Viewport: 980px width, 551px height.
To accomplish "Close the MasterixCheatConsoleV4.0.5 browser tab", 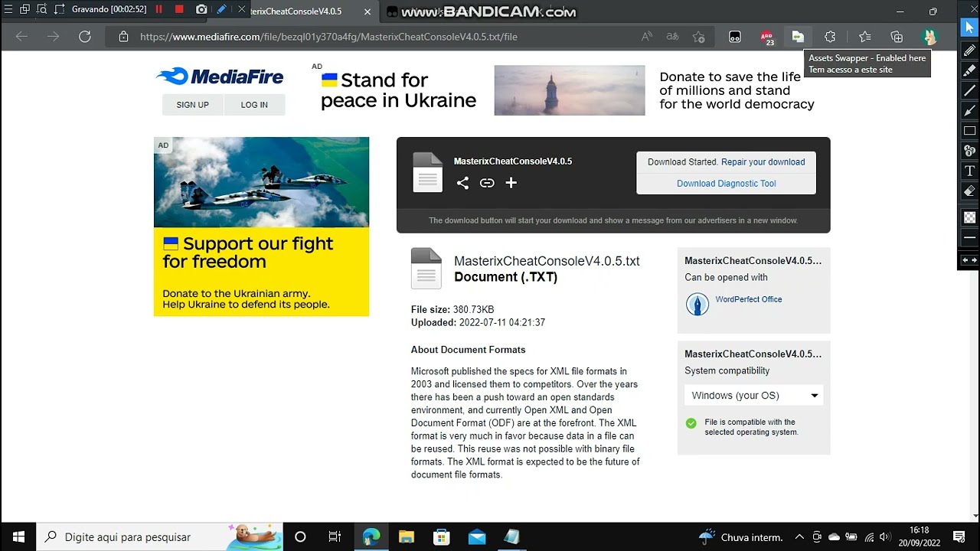I will tap(367, 11).
